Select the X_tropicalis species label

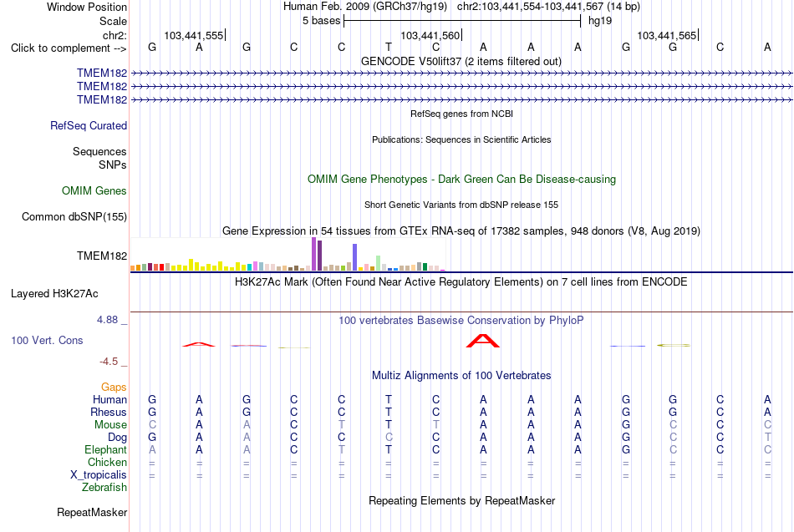click(x=99, y=475)
